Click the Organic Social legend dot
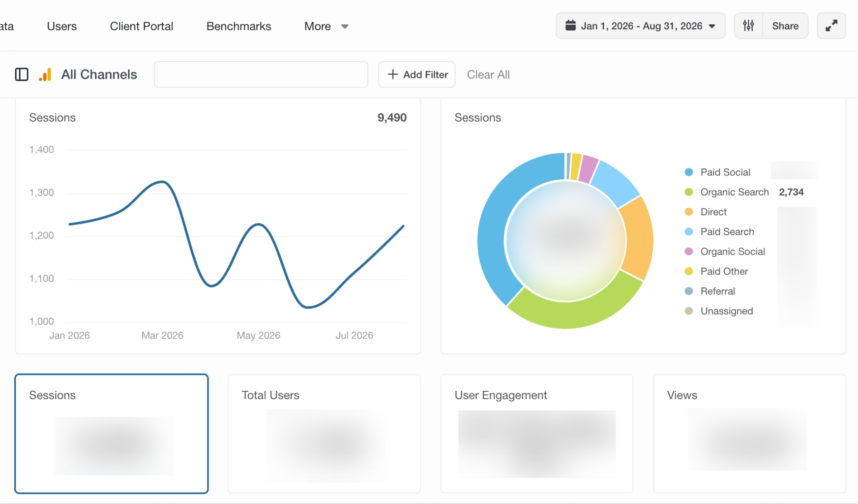 689,251
